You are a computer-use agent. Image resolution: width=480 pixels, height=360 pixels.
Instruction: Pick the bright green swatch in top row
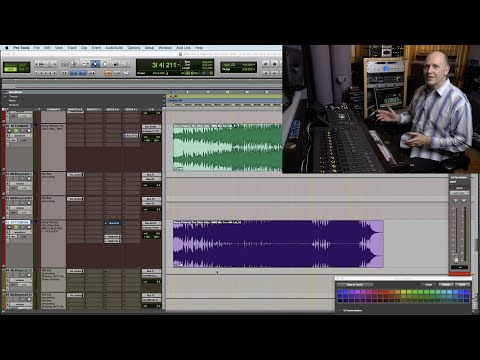(426, 292)
